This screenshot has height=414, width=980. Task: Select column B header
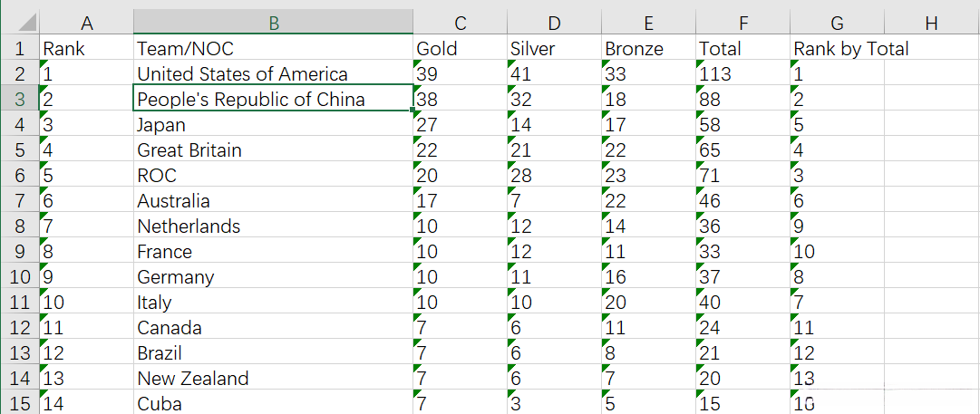[272, 23]
